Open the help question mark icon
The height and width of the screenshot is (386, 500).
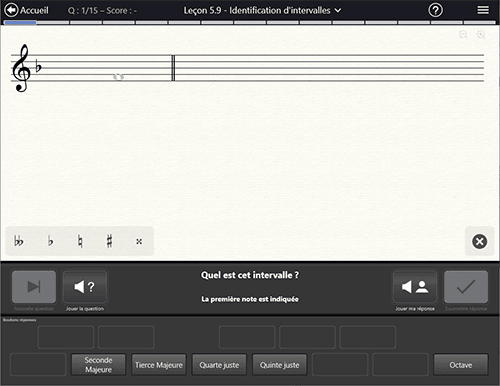[x=435, y=10]
